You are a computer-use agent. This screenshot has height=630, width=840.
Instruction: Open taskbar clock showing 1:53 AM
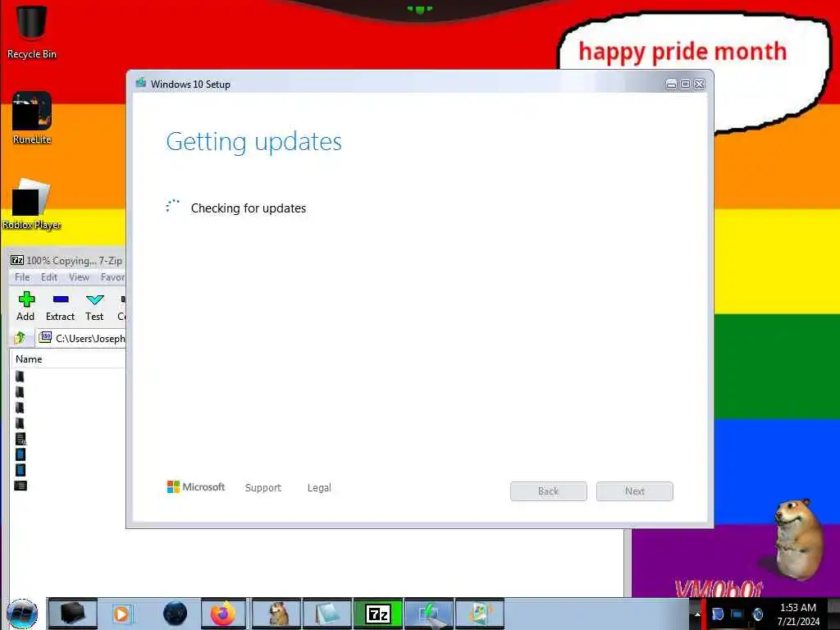tap(798, 614)
